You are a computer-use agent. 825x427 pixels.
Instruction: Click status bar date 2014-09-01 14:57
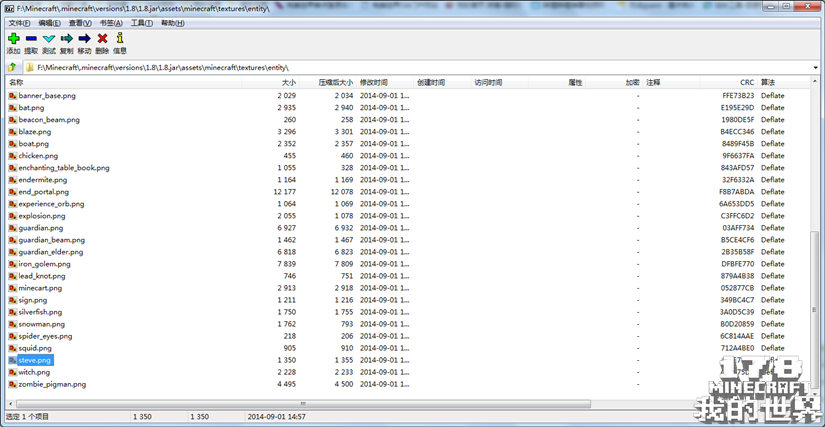tap(276, 417)
